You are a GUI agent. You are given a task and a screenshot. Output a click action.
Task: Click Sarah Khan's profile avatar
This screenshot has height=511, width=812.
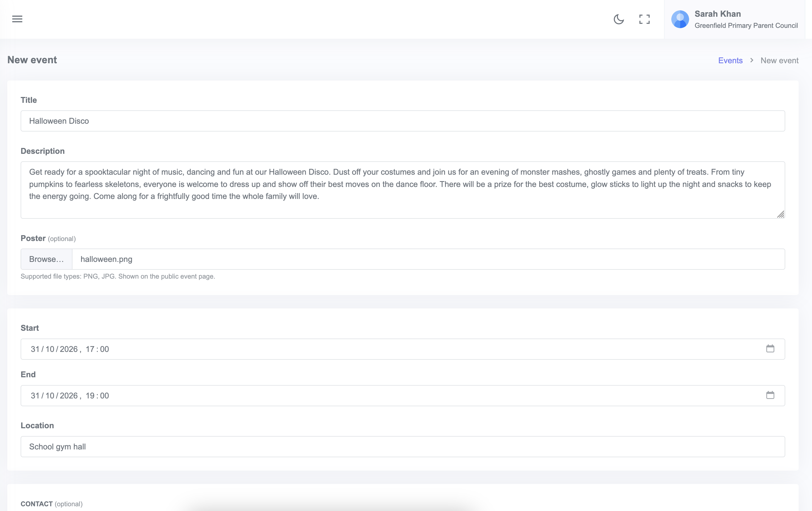pos(680,19)
